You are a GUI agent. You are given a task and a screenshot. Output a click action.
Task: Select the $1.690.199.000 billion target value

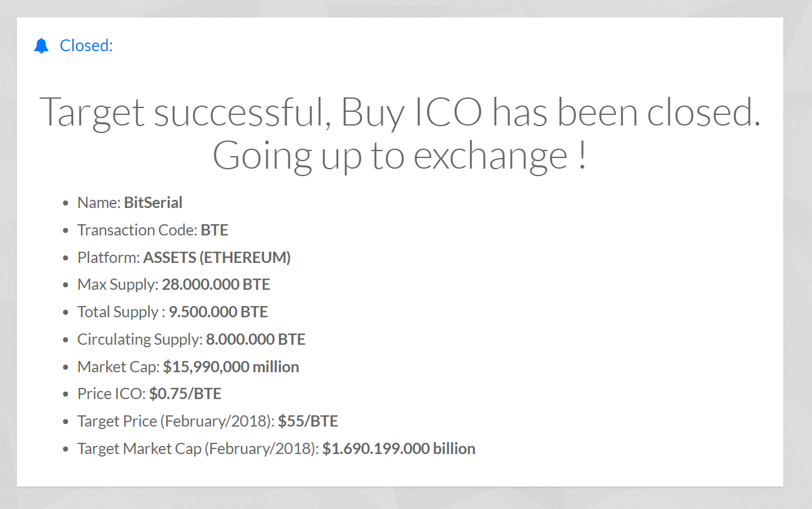coord(399,448)
